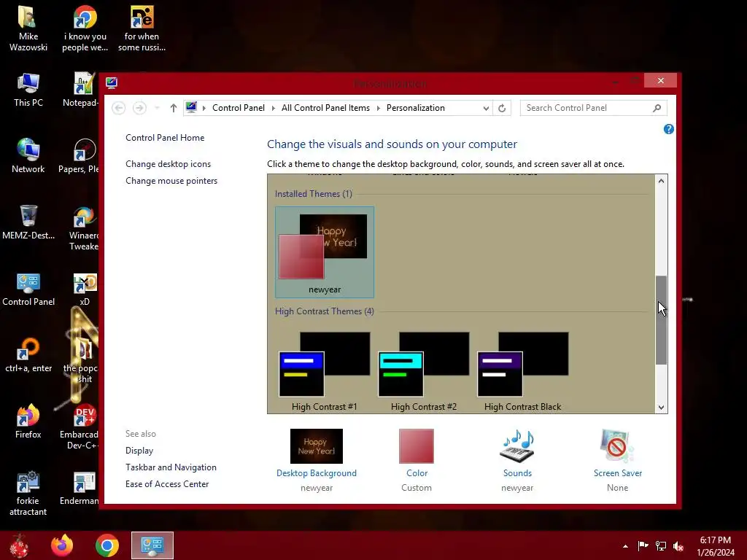Expand the arrow before Control Panel breadcrumb

(x=204, y=108)
